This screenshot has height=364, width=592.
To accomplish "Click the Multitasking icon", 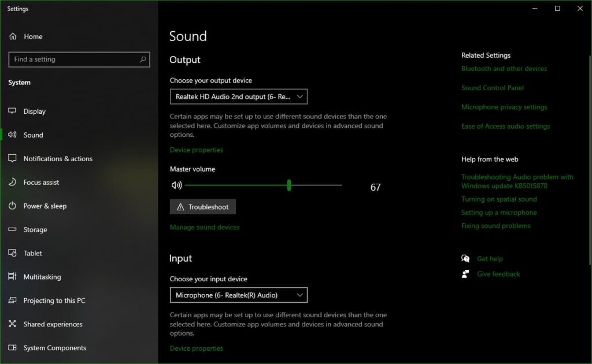I will (12, 277).
